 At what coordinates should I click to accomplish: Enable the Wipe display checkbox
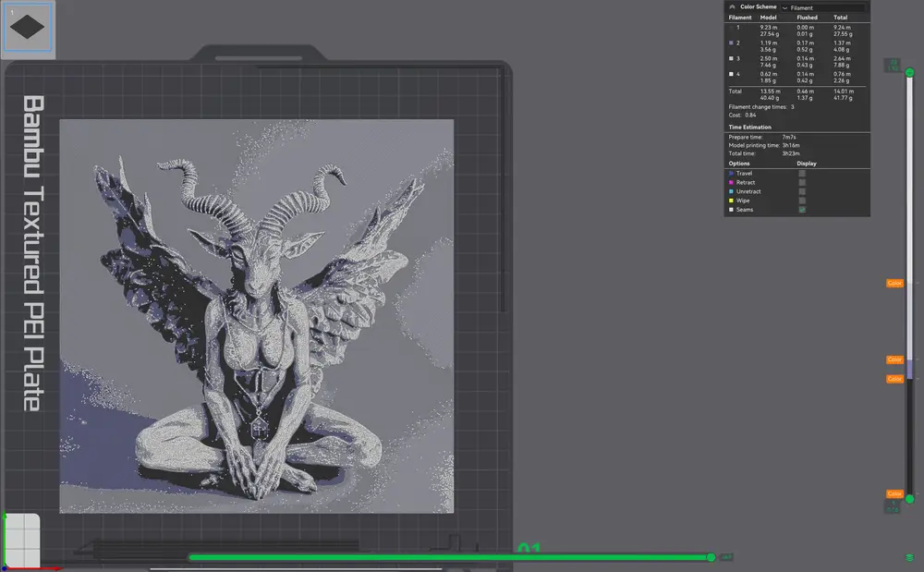tap(802, 201)
